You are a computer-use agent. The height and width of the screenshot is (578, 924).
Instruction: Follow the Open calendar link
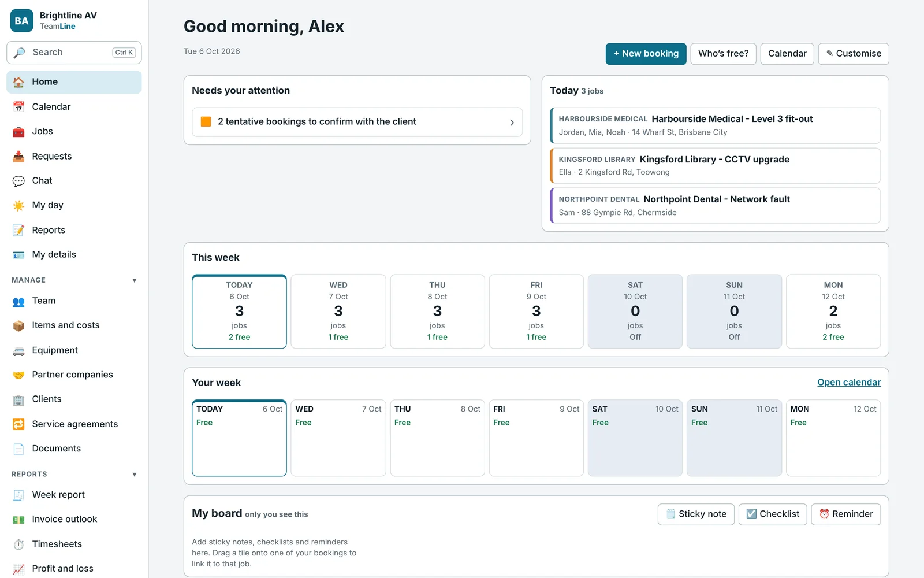pos(849,383)
